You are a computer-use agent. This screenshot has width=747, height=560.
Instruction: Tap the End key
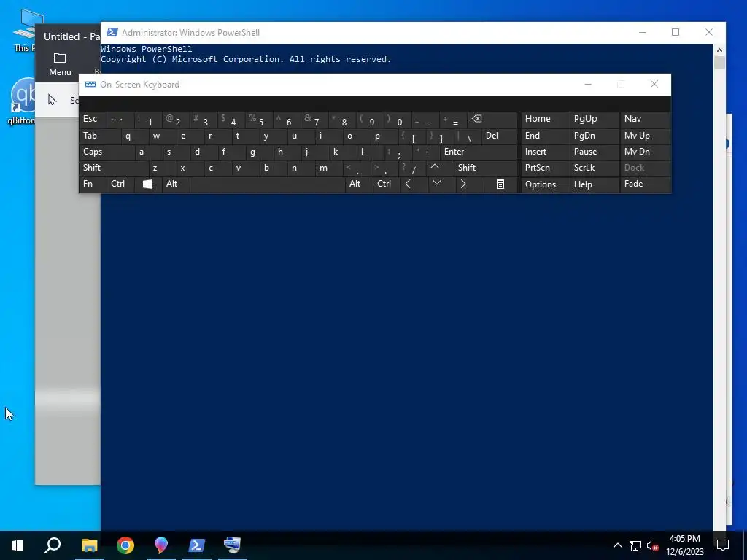coord(545,136)
